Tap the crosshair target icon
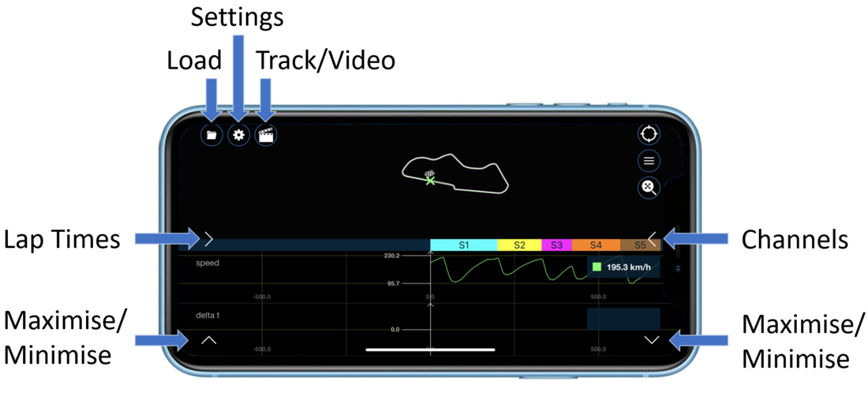The image size is (868, 393). pyautogui.click(x=649, y=134)
